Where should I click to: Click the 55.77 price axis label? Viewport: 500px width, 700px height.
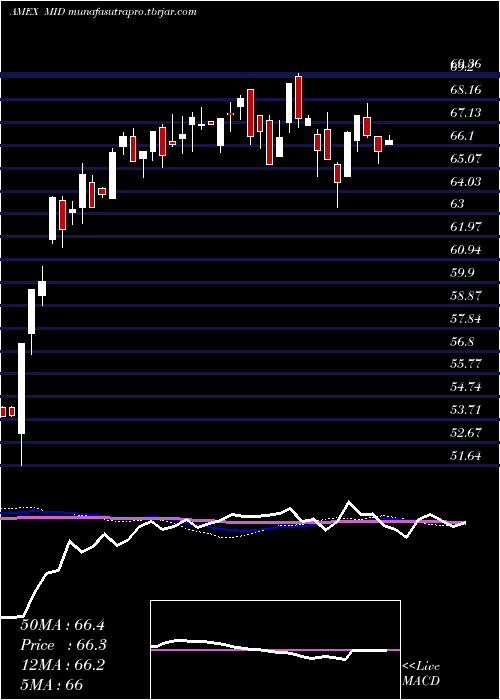coord(466,364)
